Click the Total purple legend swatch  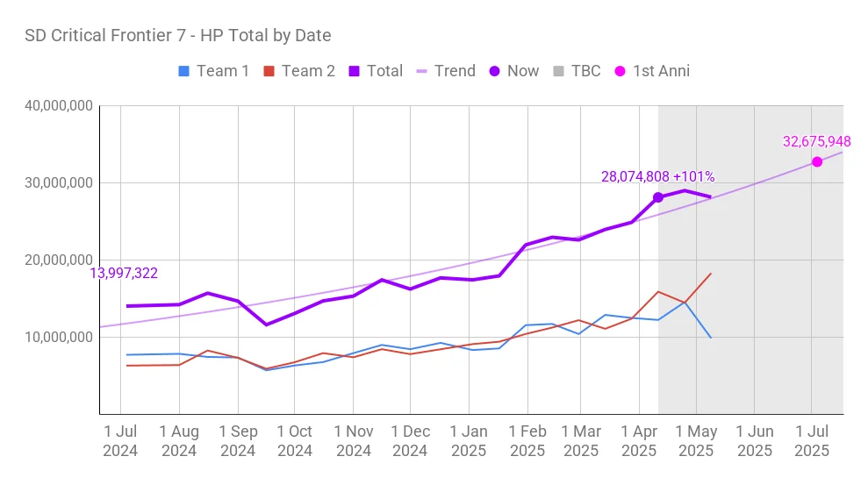tap(353, 71)
